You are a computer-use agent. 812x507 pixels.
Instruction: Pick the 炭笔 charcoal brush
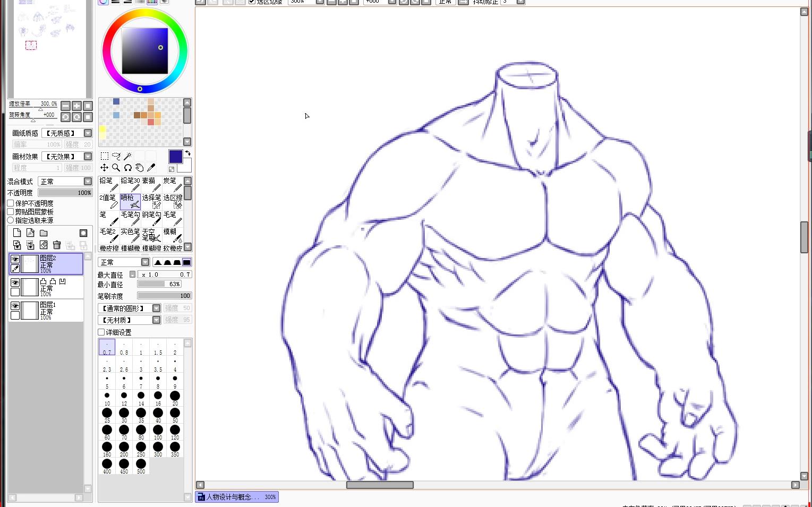[173, 185]
